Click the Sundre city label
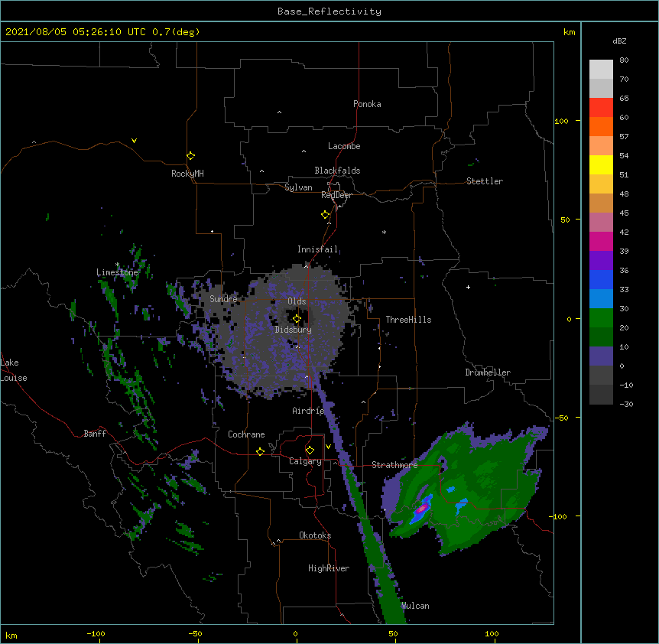 (223, 299)
